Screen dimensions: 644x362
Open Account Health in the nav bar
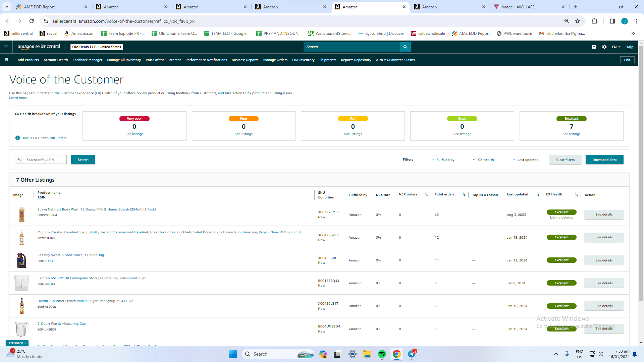(56, 60)
